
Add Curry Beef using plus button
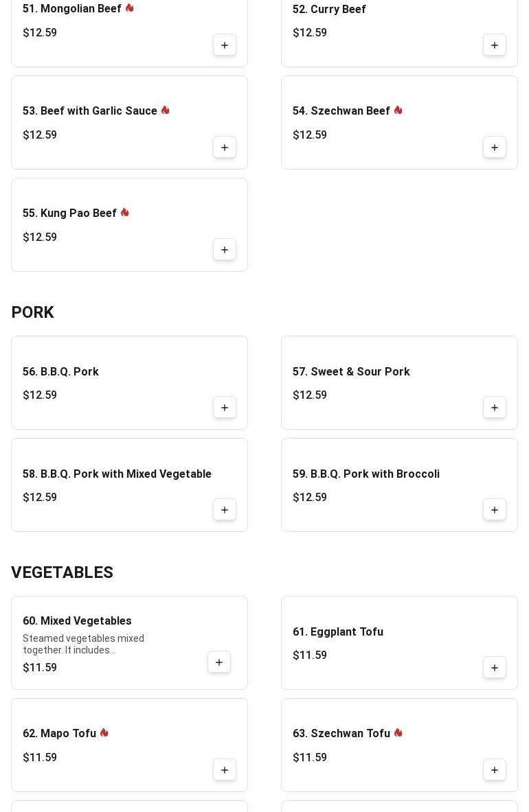click(495, 45)
